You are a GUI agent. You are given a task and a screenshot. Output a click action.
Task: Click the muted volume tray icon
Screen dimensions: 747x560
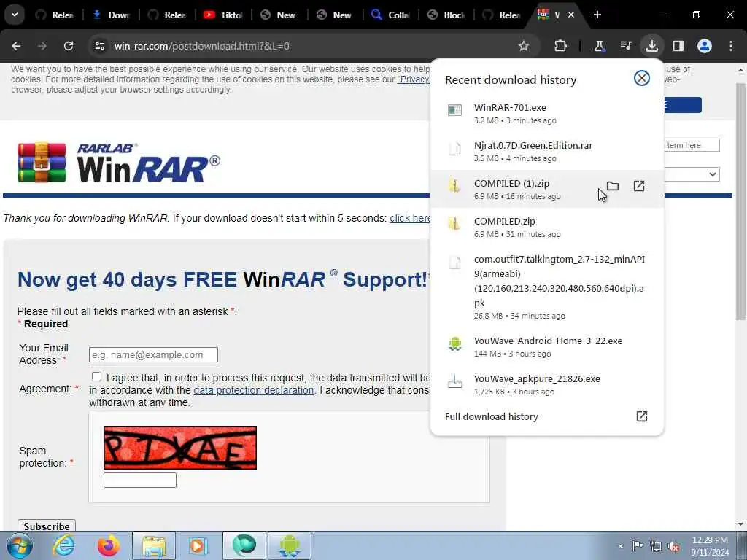tap(673, 547)
